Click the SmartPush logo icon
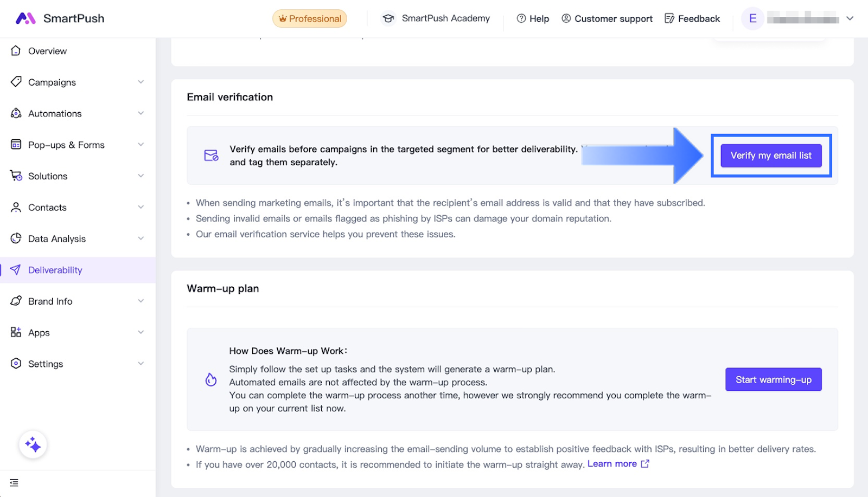 pos(25,18)
